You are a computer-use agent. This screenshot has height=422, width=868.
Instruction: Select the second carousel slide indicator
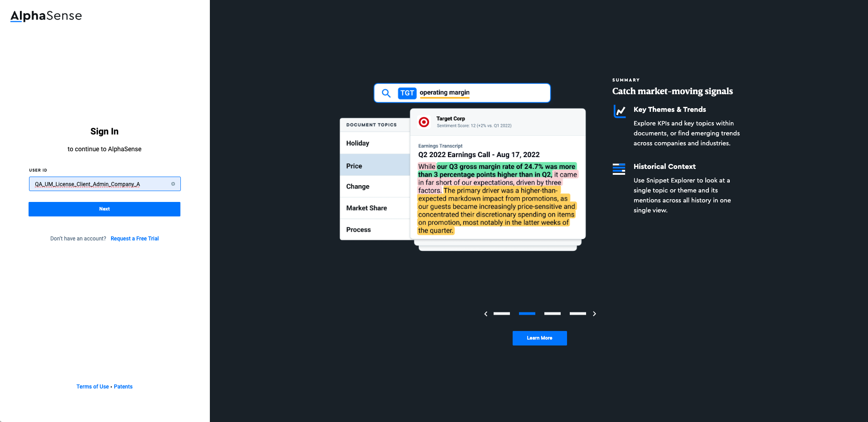coord(527,313)
